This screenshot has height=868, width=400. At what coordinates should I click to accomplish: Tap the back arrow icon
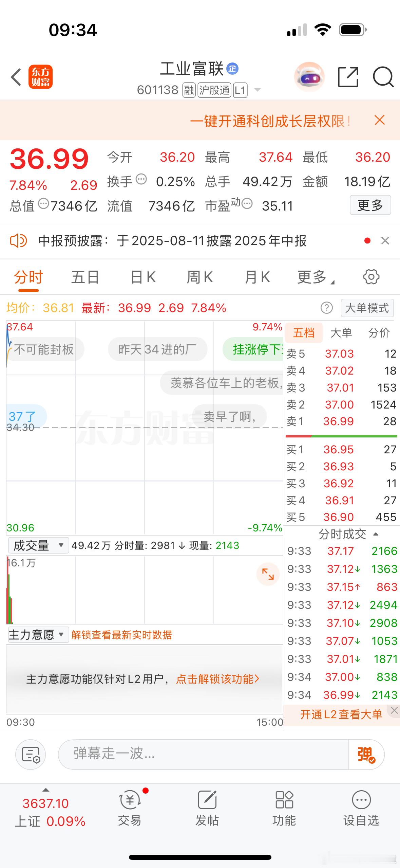[16, 77]
